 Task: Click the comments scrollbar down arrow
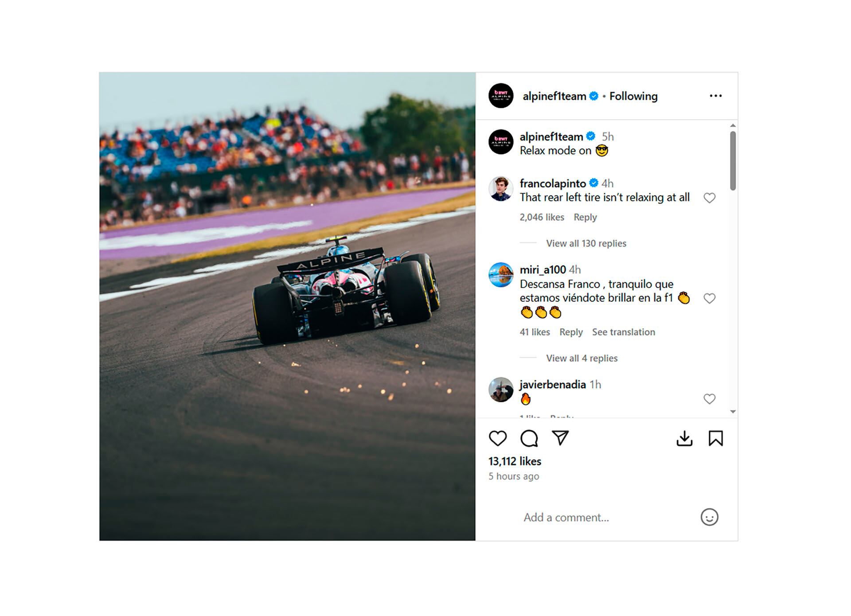733,412
